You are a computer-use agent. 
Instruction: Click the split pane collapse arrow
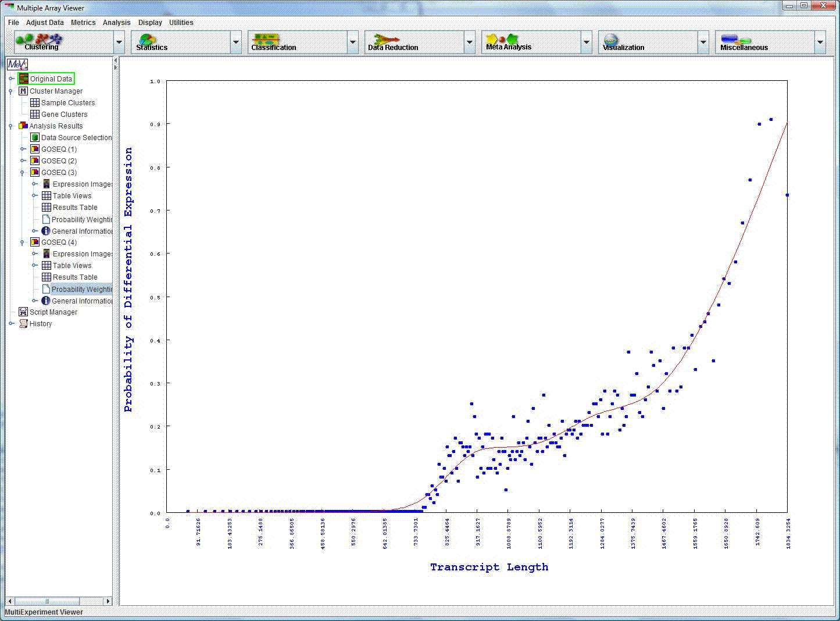coord(115,60)
